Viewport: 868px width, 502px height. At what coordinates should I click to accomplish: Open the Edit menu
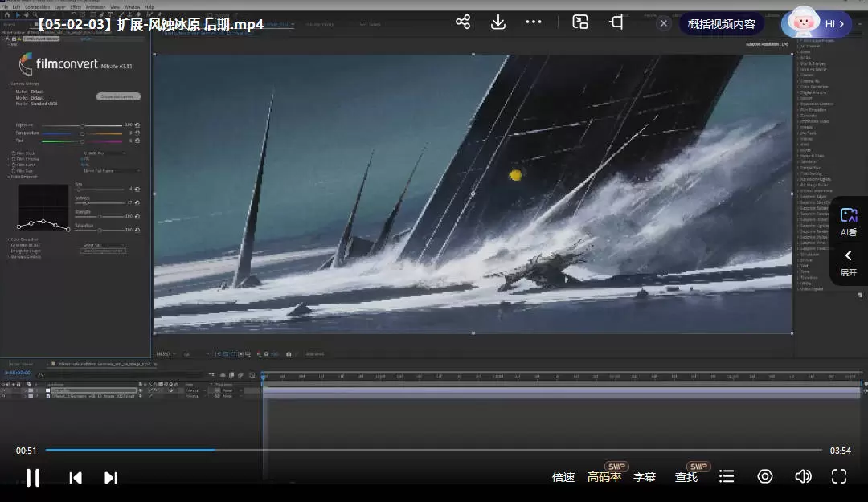[16, 7]
